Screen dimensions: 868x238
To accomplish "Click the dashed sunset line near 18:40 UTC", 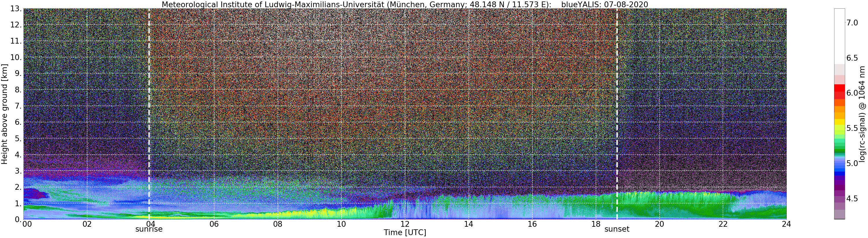I will coord(617,114).
